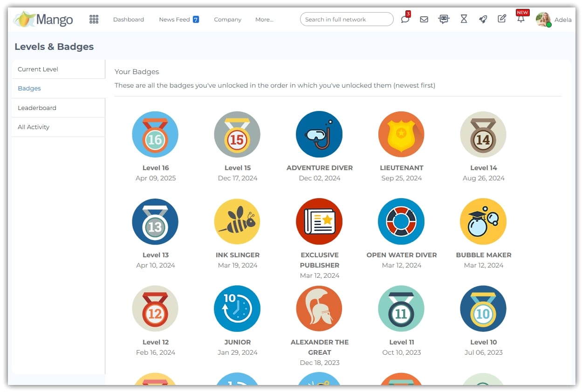The image size is (582, 392).
Task: Click the rocket icon in header
Action: click(x=483, y=19)
